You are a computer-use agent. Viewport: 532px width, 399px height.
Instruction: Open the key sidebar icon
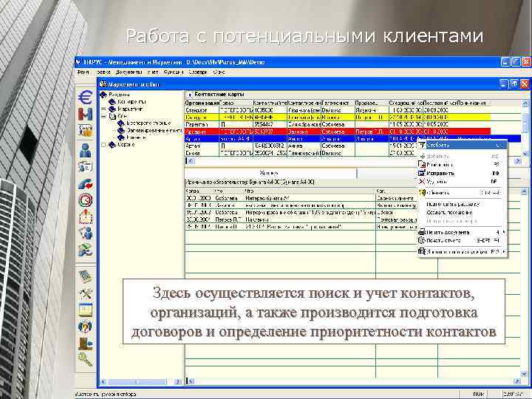coord(85,360)
